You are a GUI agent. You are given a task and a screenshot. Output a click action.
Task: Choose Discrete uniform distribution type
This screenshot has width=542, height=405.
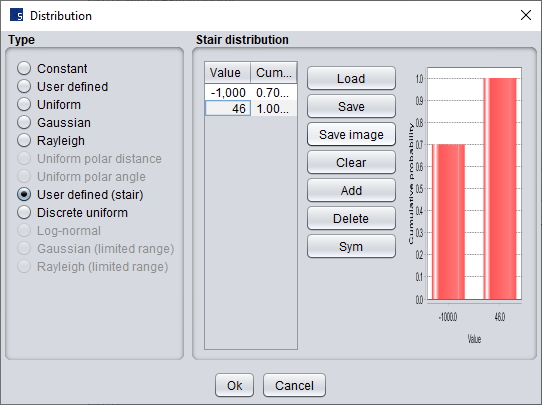[x=72, y=213]
